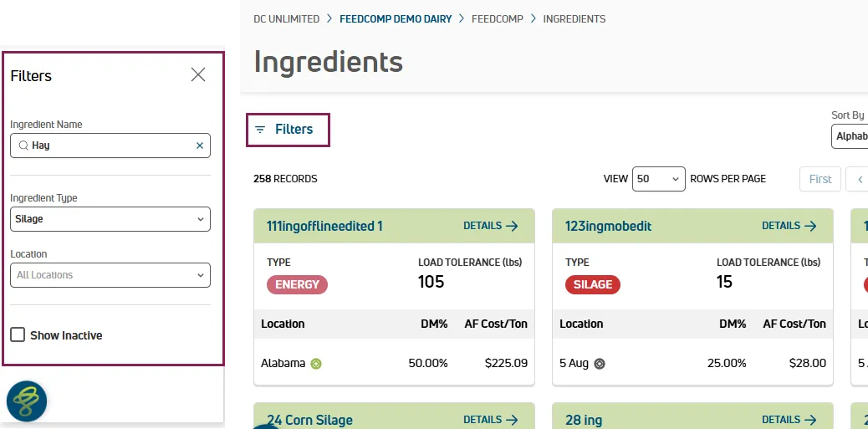The height and width of the screenshot is (429, 868).
Task: Click the gray target icon next to 5 Aug
Action: (x=600, y=364)
